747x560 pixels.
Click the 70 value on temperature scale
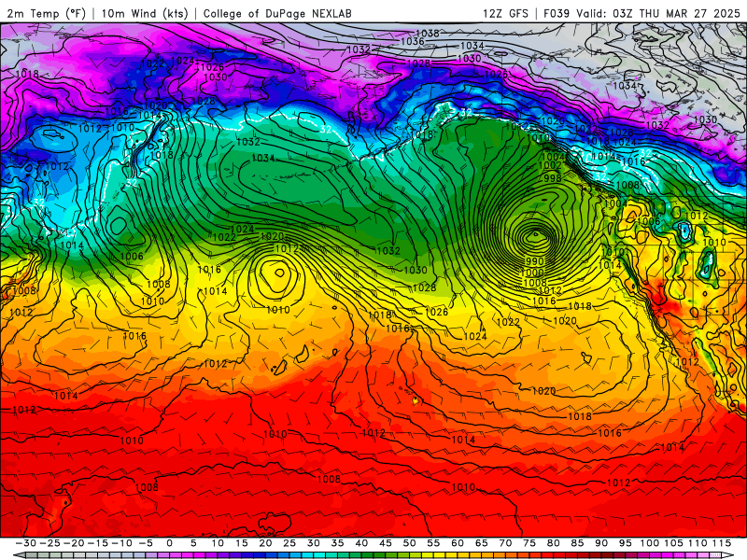coord(505,543)
